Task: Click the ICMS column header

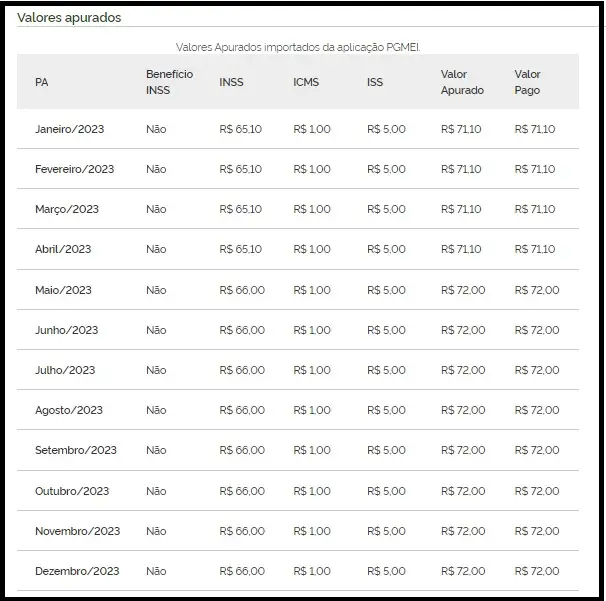Action: pos(306,82)
